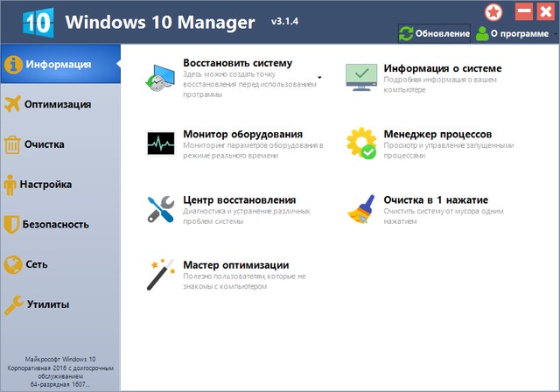This screenshot has width=560, height=392.
Task: Expand the Восстановить систему dropdown arrow
Action: pyautogui.click(x=319, y=78)
